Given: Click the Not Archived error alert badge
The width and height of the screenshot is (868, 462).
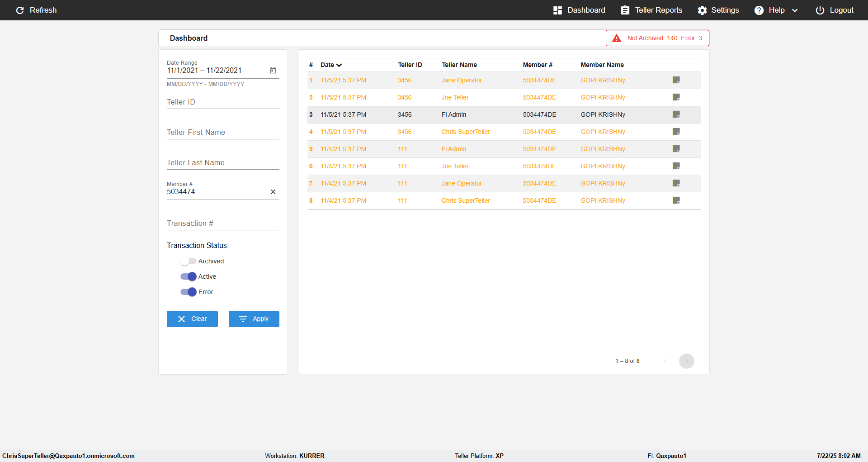Looking at the screenshot, I should (x=657, y=38).
